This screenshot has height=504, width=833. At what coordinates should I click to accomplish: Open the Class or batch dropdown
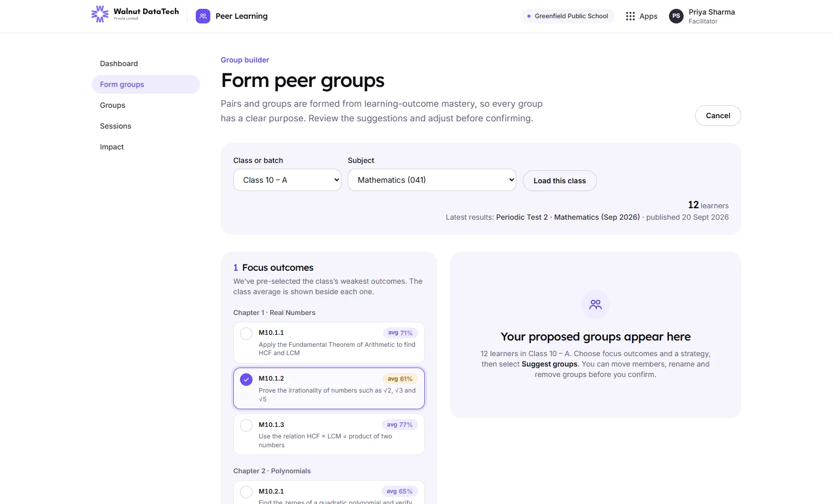[x=287, y=180]
